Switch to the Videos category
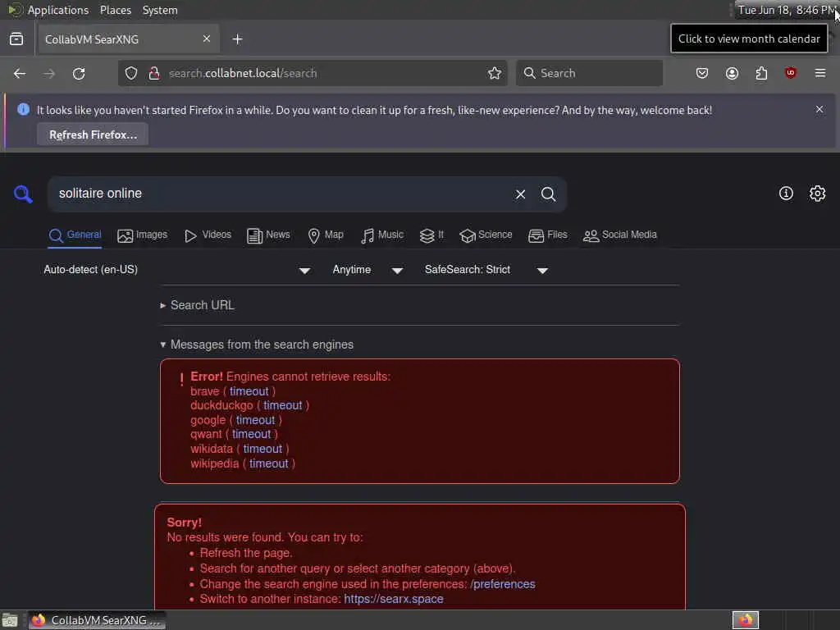 [x=208, y=235]
